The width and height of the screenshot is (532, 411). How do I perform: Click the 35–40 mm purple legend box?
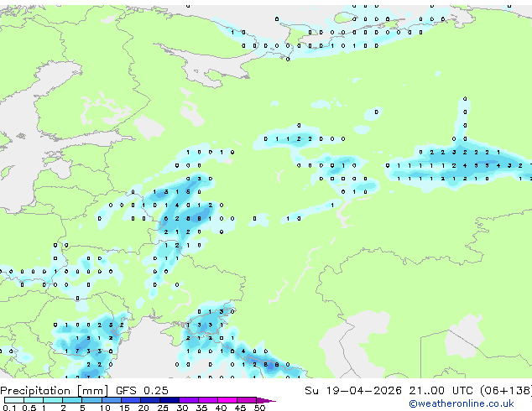click(x=208, y=400)
